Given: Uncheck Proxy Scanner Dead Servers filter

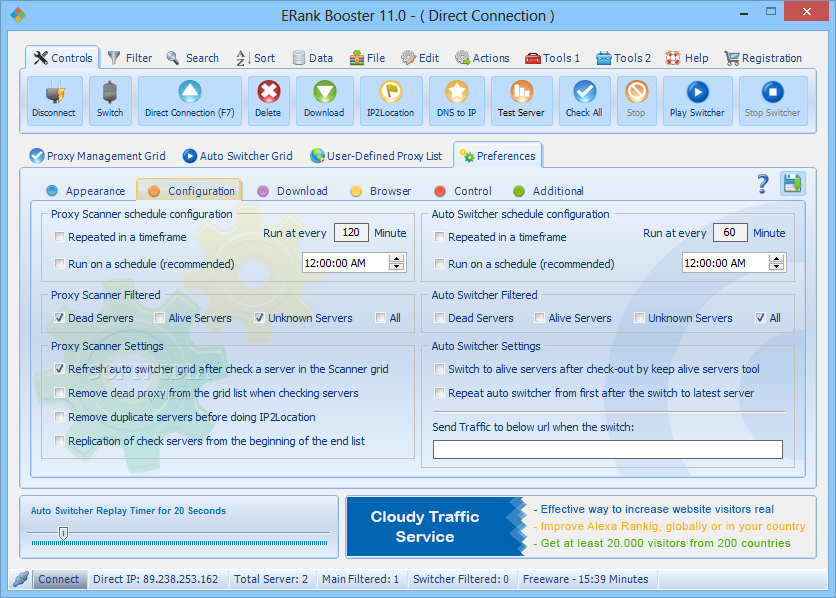Looking at the screenshot, I should point(60,318).
